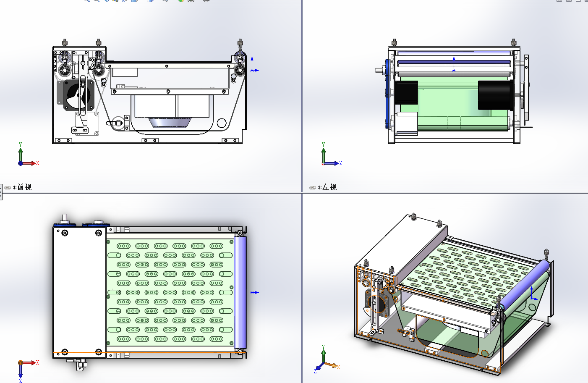Click the red X axis of the front view triad
This screenshot has width=588, height=383.
pyautogui.click(x=30, y=163)
